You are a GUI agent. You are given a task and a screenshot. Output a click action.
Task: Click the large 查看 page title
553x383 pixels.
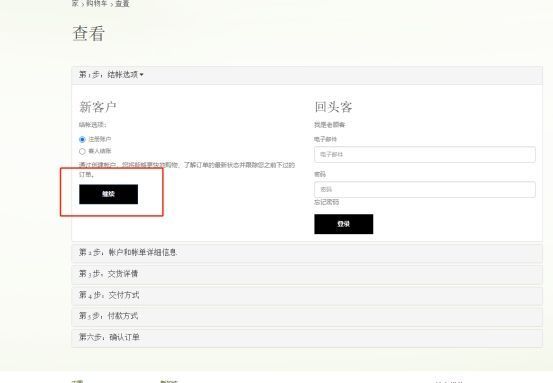89,34
